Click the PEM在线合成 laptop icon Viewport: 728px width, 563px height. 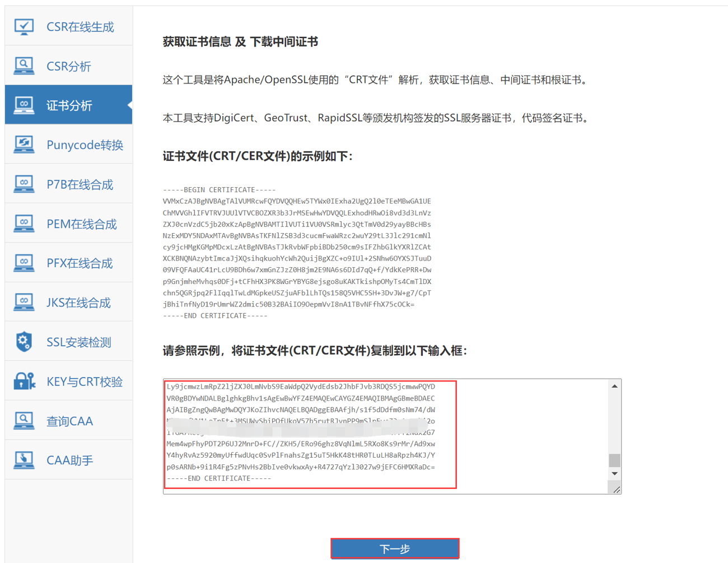(24, 224)
